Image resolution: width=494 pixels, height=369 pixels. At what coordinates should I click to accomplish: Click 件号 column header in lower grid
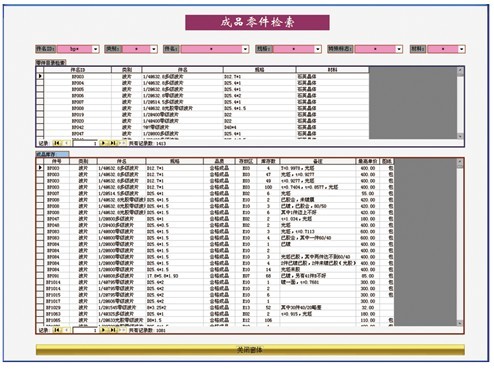[x=57, y=161]
